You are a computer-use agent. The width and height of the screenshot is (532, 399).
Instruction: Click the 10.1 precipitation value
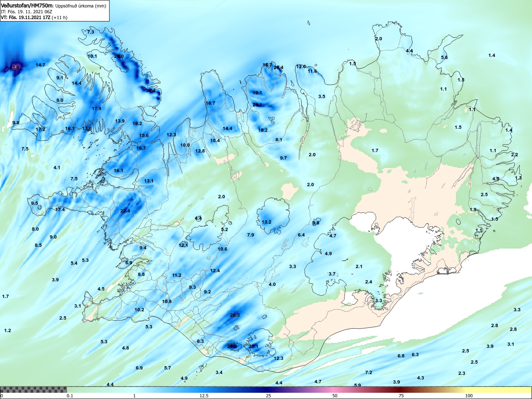click(92, 56)
